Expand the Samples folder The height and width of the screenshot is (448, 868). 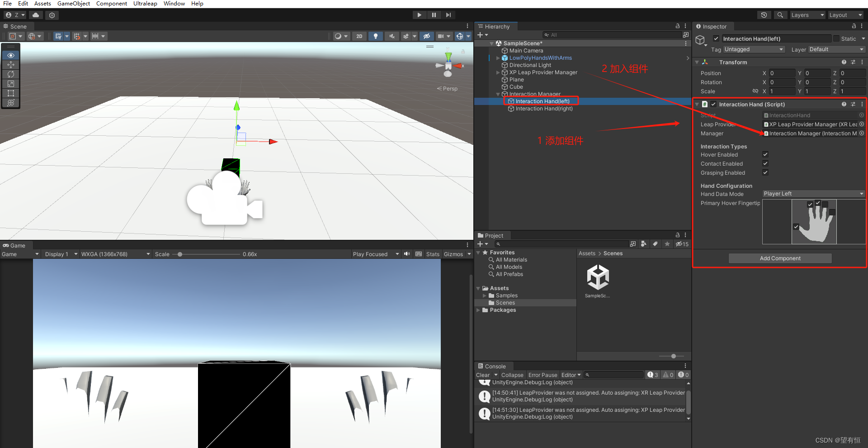(x=485, y=295)
